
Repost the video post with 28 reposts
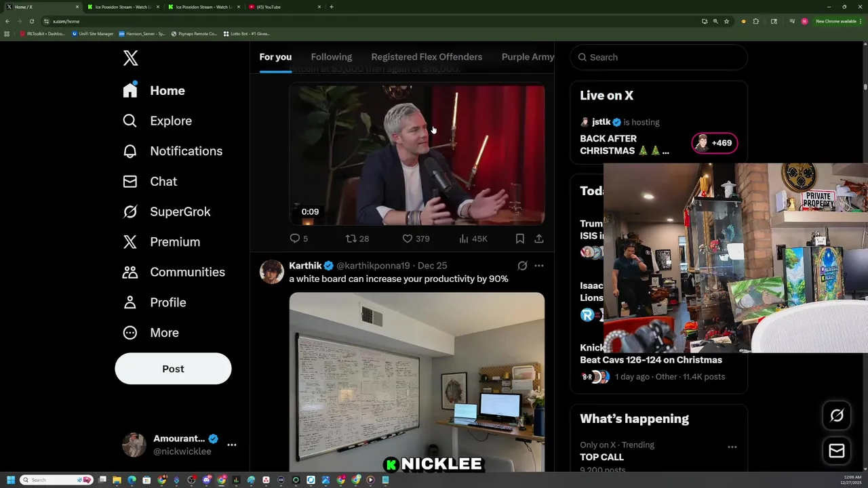[357, 239]
